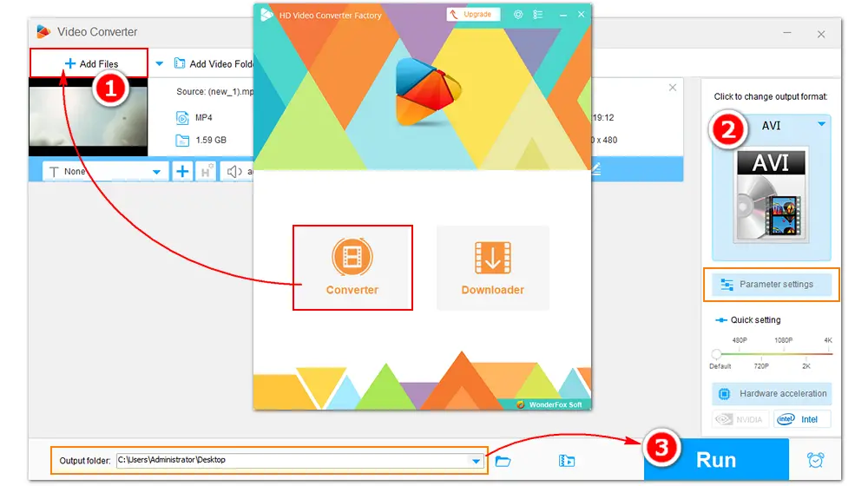Expand the Add Files dropdown arrow
The image size is (868, 486).
(160, 63)
